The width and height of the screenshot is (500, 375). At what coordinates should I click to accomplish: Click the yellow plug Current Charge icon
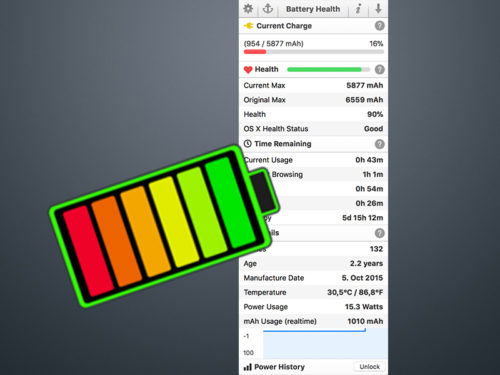pyautogui.click(x=249, y=26)
